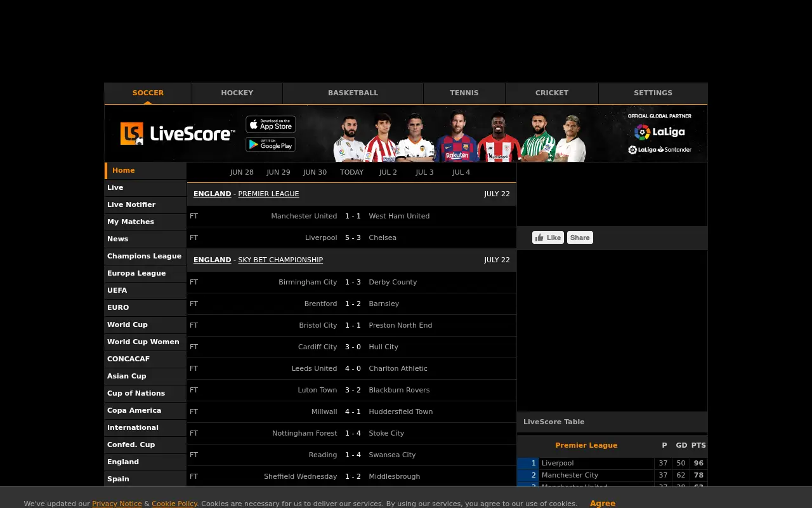Open Copa America in the sidebar

pyautogui.click(x=145, y=410)
